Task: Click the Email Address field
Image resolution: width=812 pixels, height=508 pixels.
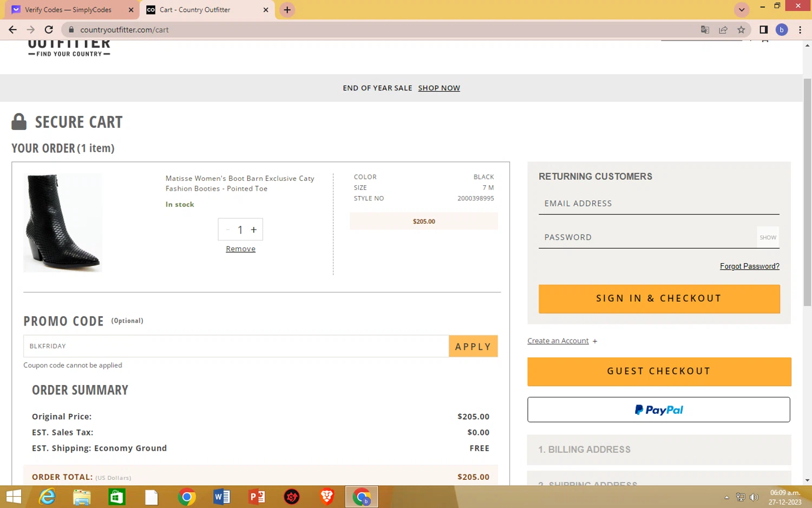Action: (659, 204)
